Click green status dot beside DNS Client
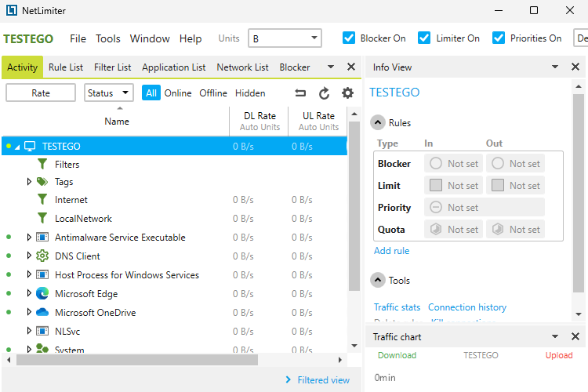This screenshot has width=588, height=392. 9,256
